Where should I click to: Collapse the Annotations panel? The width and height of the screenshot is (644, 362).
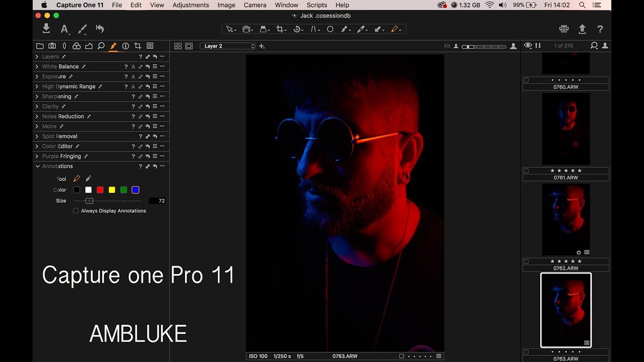coord(37,166)
